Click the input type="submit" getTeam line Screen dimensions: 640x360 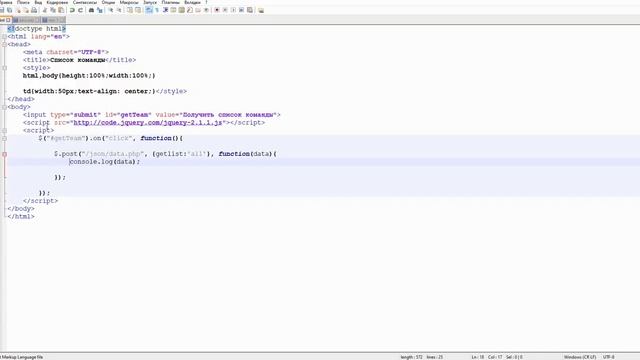pos(152,115)
